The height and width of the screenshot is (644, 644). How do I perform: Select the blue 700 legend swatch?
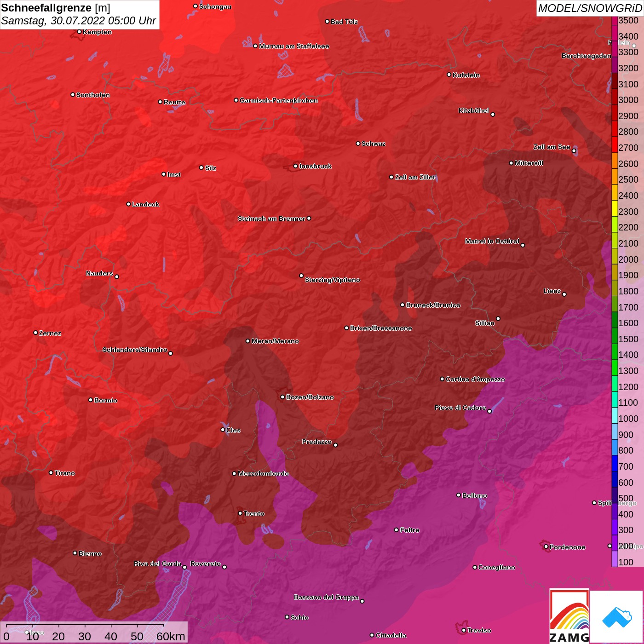615,462
